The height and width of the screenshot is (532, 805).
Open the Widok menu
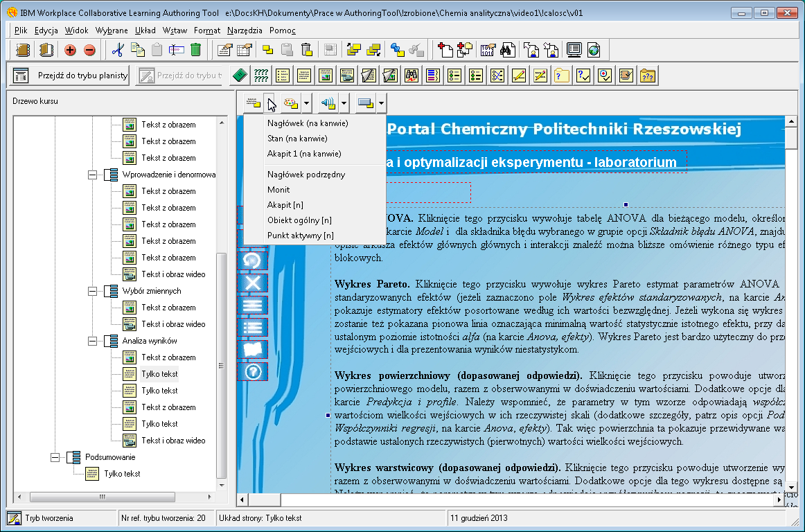pyautogui.click(x=76, y=30)
